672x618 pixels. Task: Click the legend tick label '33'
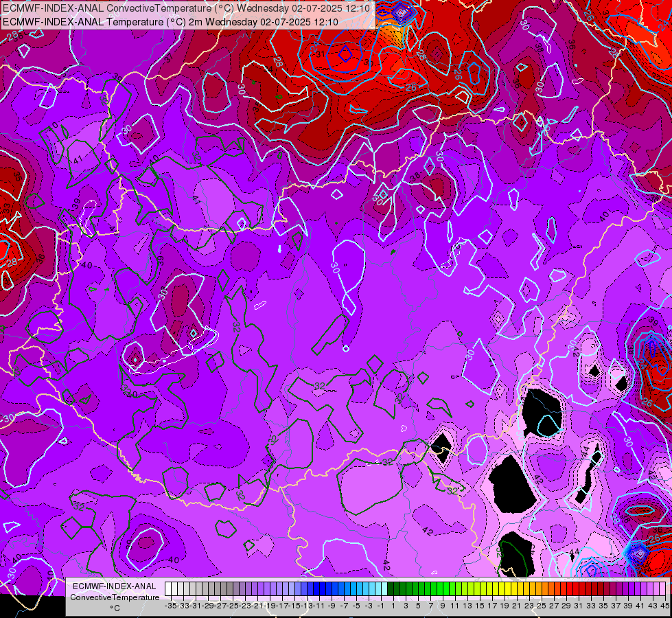coord(590,606)
